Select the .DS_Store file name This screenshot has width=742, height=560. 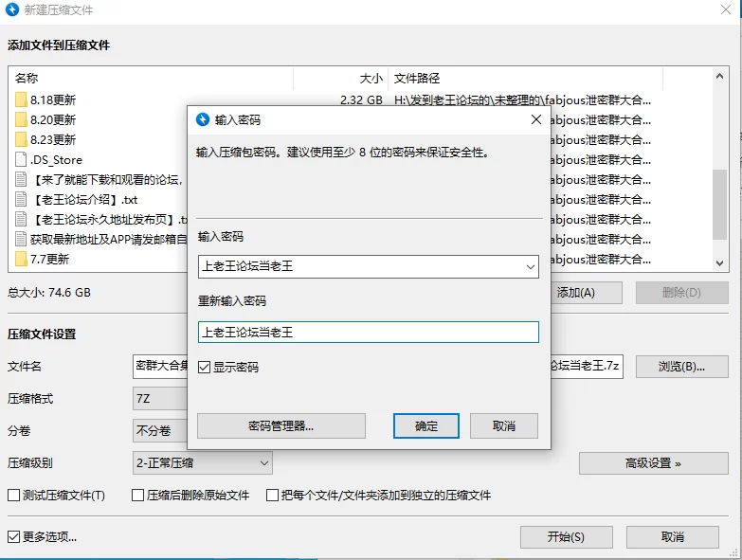point(56,160)
